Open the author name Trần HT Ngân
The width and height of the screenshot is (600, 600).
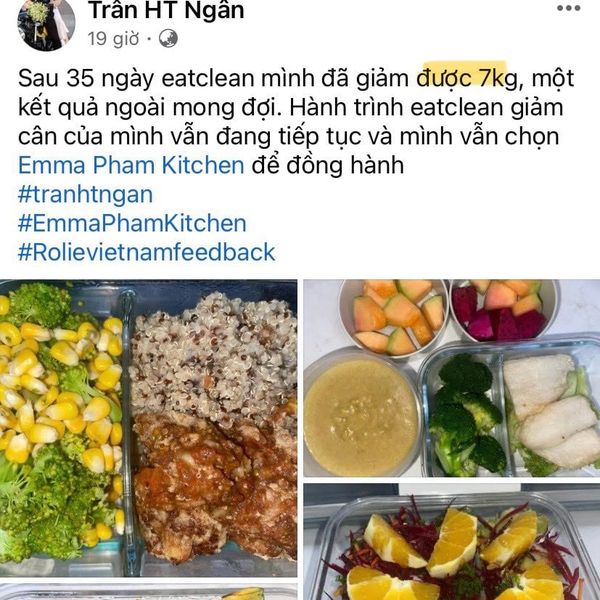pos(166,10)
